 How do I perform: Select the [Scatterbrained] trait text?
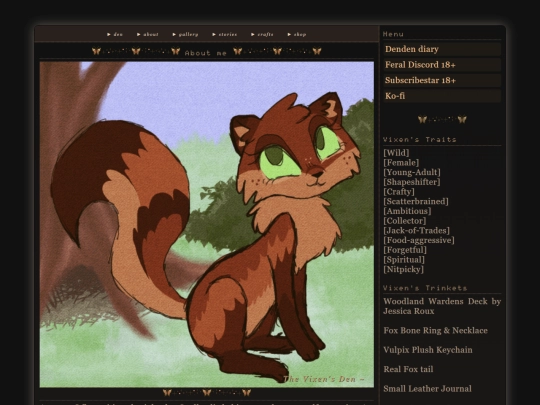coord(416,201)
